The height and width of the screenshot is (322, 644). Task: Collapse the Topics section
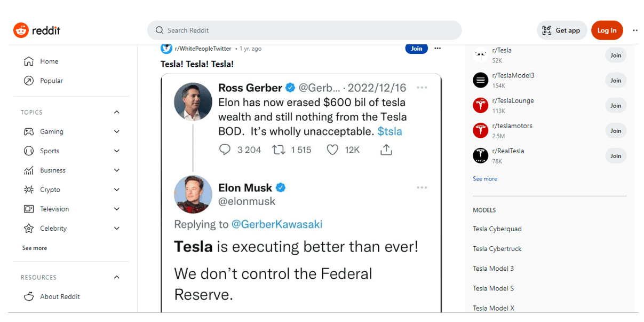(117, 112)
